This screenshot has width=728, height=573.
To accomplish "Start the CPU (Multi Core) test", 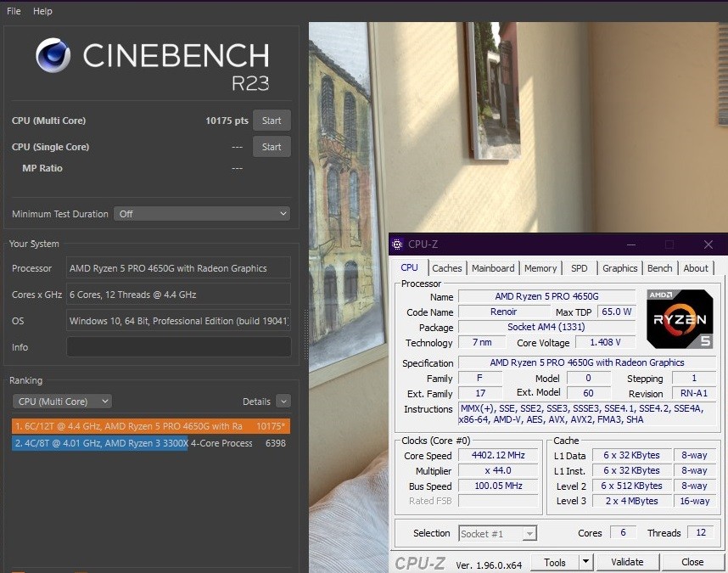I will tap(272, 121).
